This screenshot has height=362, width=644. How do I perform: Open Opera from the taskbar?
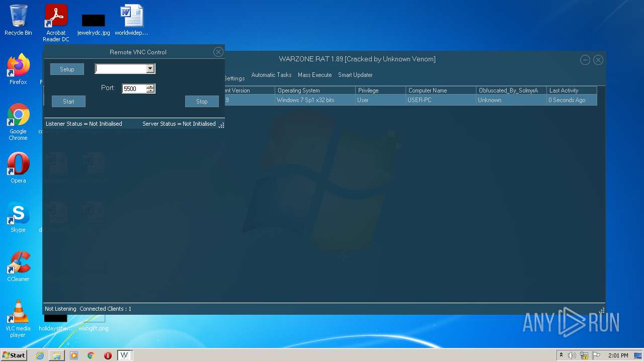point(108,355)
